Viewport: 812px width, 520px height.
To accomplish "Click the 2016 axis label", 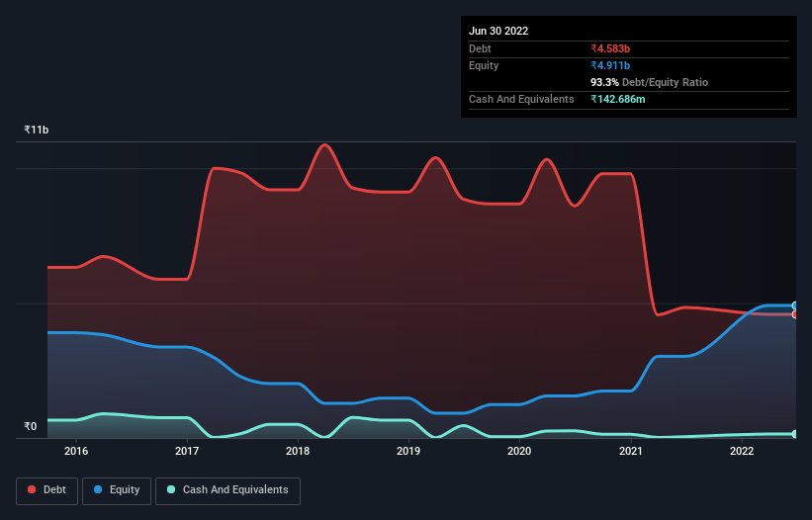I will coord(76,451).
